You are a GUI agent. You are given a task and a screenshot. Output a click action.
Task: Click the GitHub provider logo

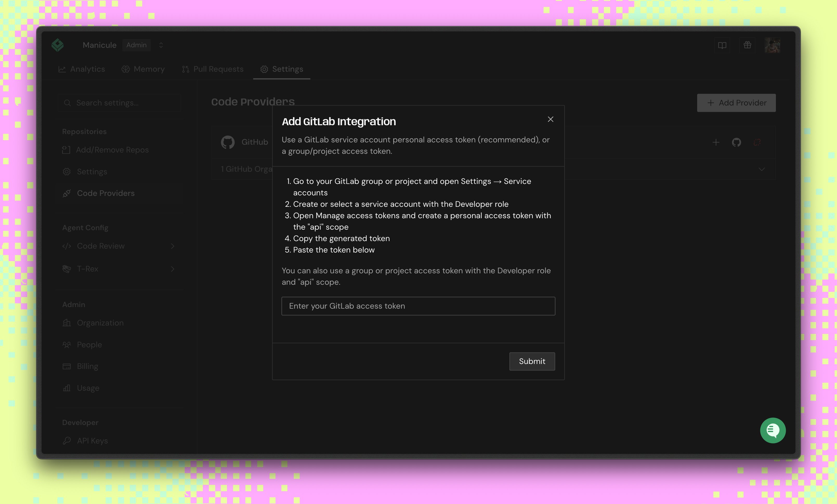pyautogui.click(x=228, y=142)
